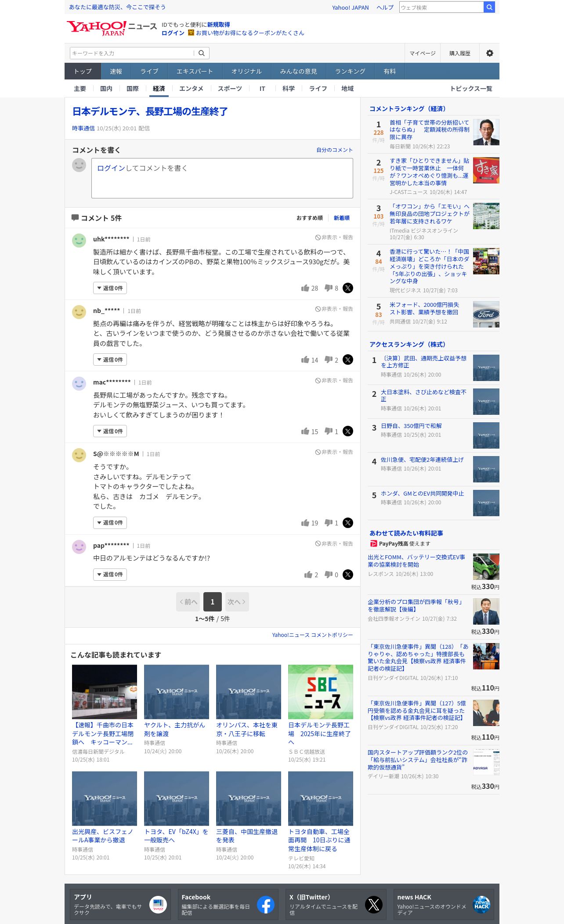Expand 返信0件 under the pap******** comment
Screen dimensions: 564x924
coord(110,575)
